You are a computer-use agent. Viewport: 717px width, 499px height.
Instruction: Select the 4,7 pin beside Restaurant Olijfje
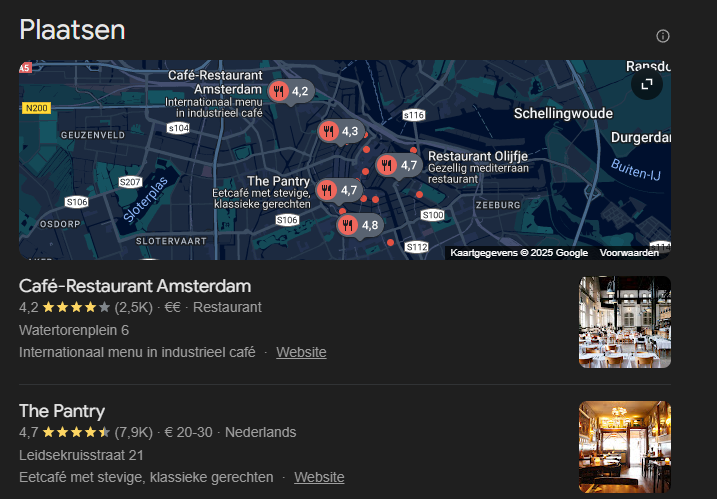399,165
